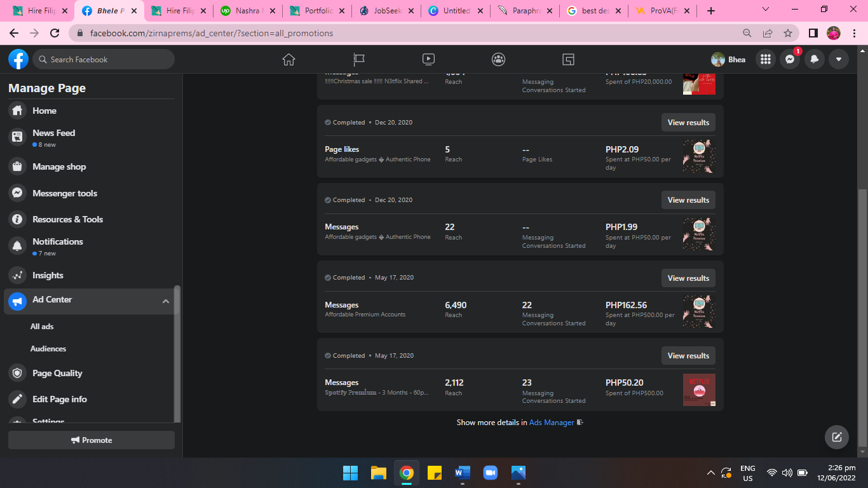Collapse the Ad Center section chevron
This screenshot has width=868, height=488.
point(166,301)
